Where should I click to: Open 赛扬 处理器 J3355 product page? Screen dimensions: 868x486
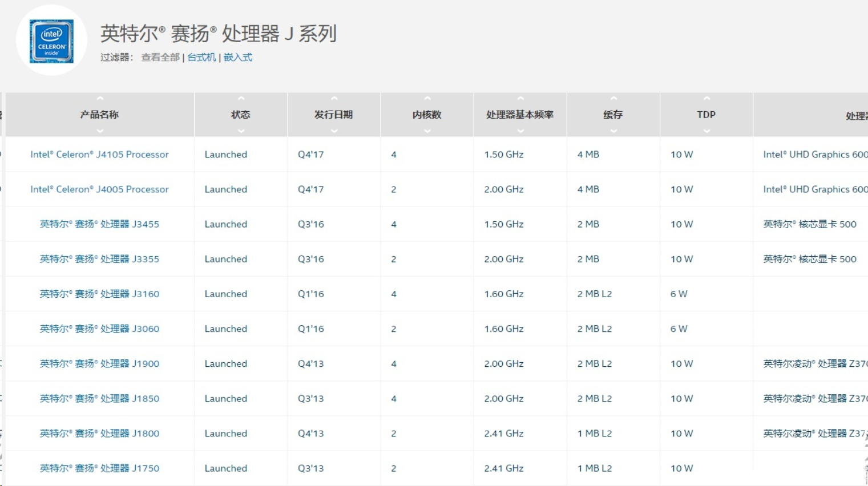click(99, 259)
